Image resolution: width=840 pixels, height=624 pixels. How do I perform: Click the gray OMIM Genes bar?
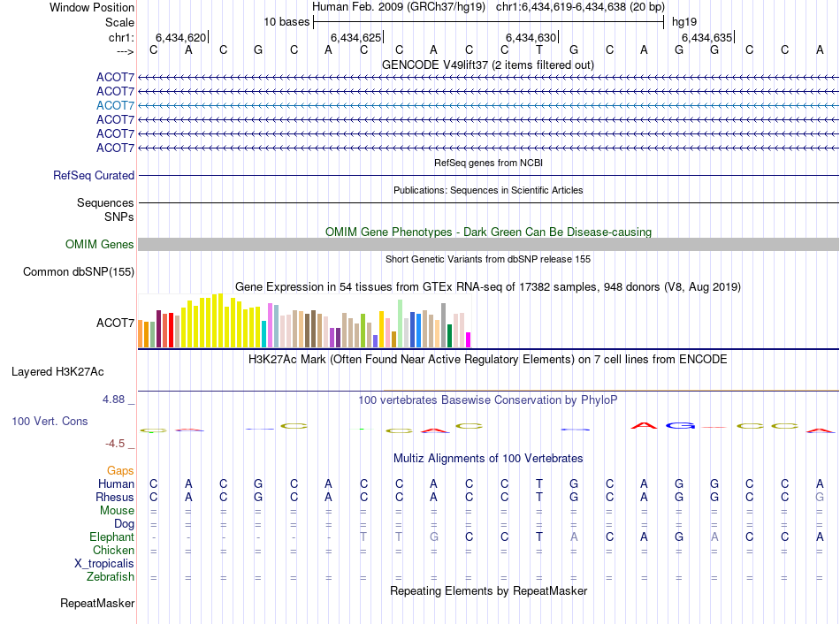click(488, 244)
